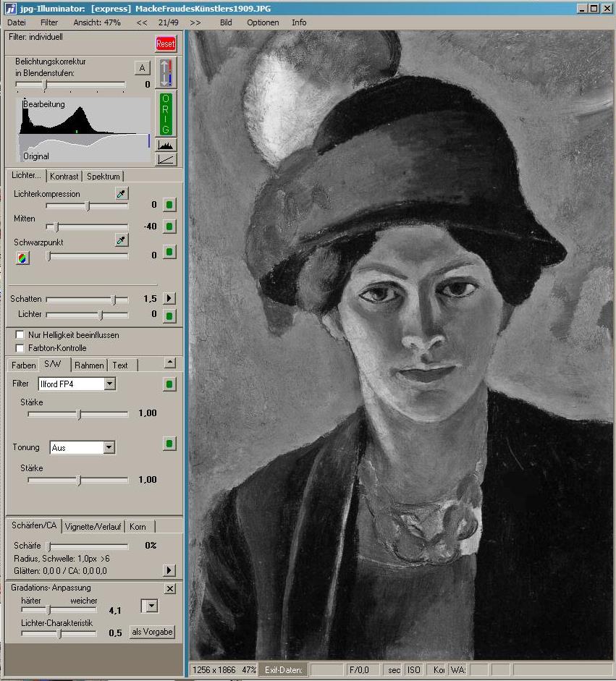
Task: Enable 'Nur Helligkeit beeinflussen' checkbox
Action: [x=20, y=335]
